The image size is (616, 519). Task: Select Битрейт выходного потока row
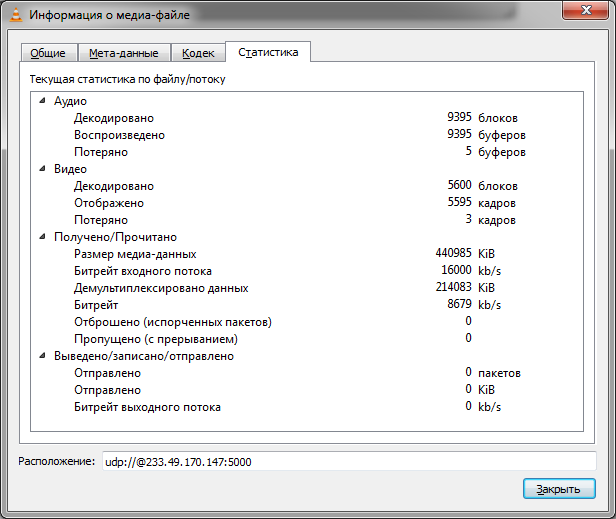[x=147, y=407]
